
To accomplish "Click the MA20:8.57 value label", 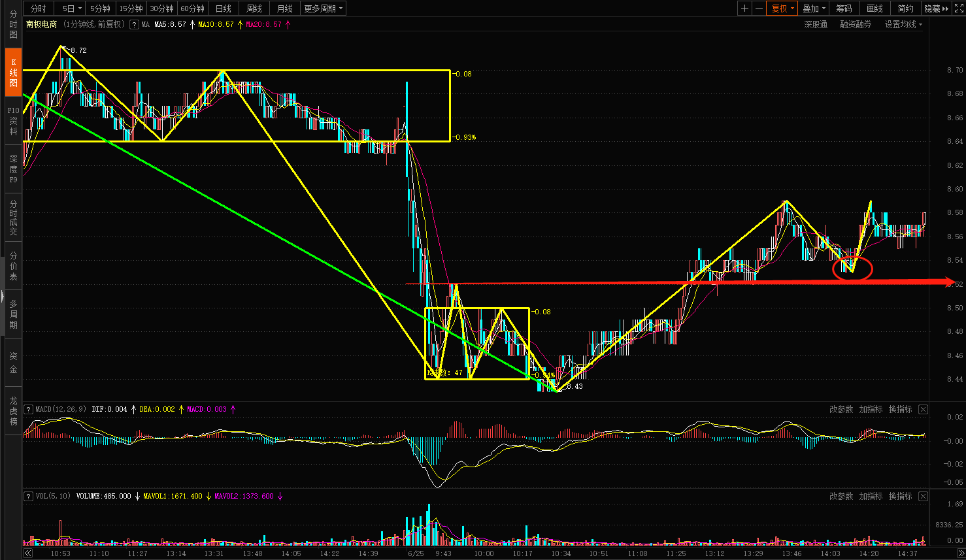I will coord(263,24).
